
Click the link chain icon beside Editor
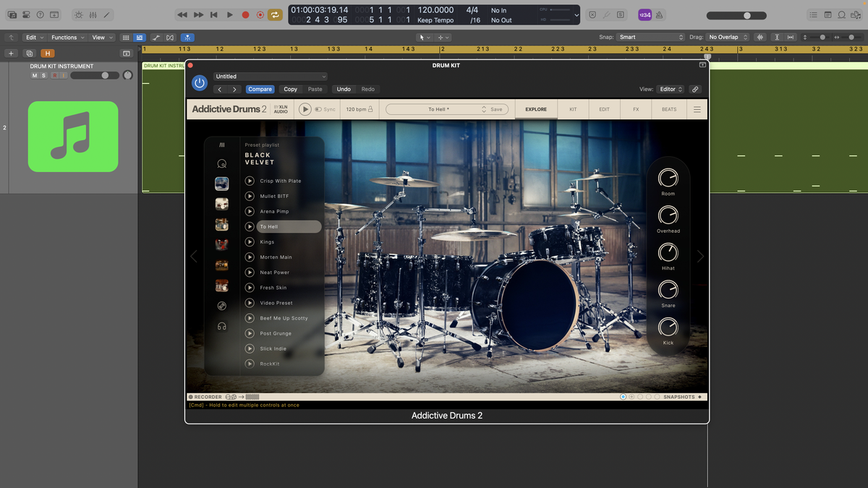click(x=695, y=89)
